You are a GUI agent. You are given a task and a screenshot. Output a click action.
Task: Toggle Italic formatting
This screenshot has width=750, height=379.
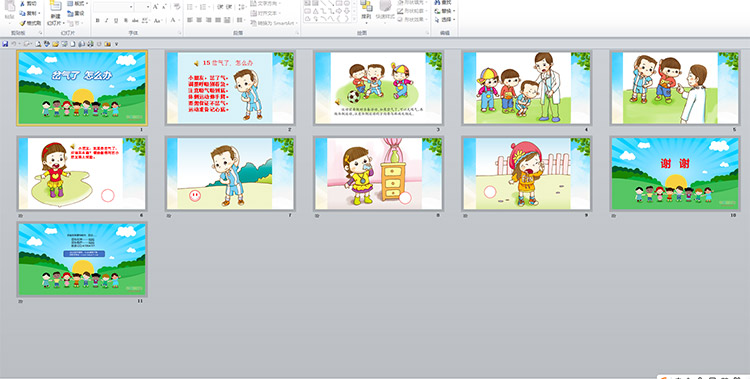[x=106, y=21]
